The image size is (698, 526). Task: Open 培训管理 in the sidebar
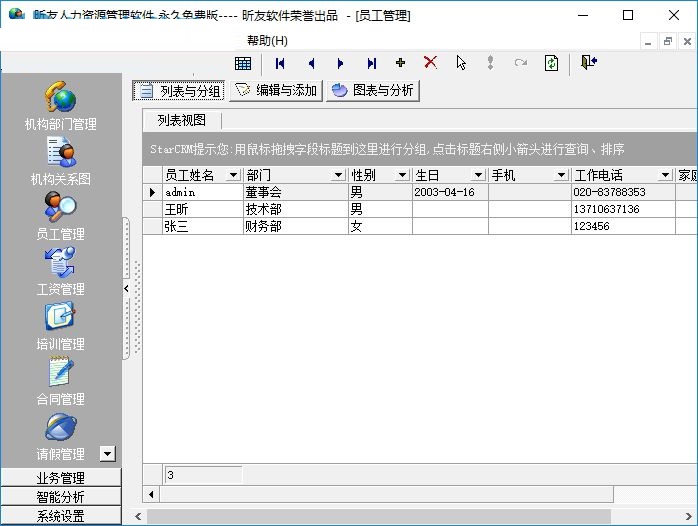click(61, 327)
